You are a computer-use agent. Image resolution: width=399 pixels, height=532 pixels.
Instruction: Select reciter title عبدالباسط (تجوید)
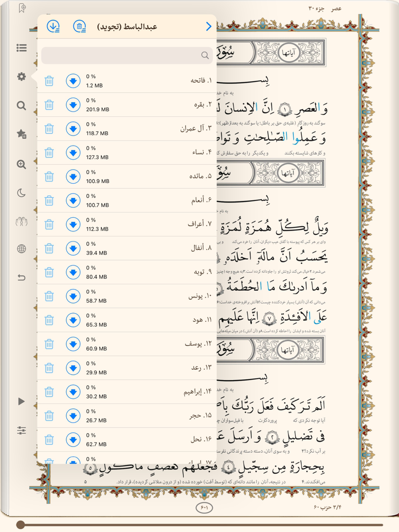127,27
